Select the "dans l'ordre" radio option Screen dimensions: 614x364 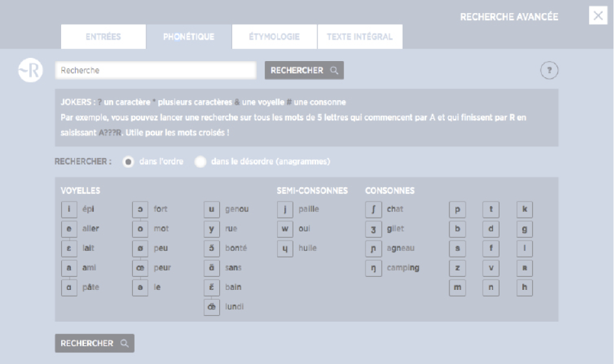point(129,162)
